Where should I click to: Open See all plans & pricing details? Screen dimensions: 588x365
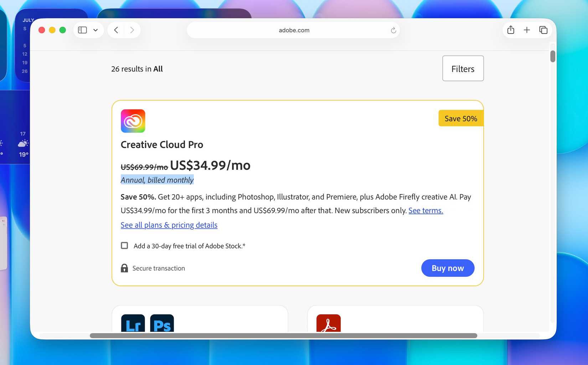click(x=169, y=225)
